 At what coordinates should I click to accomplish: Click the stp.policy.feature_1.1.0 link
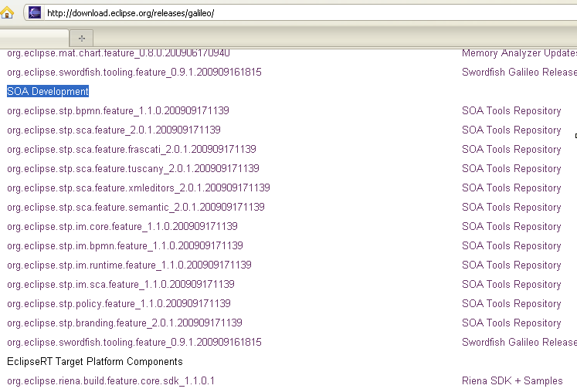119,304
